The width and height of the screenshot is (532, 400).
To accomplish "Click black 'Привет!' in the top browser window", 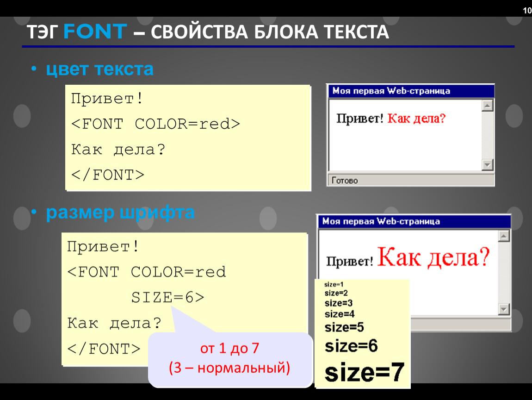I will pyautogui.click(x=359, y=119).
